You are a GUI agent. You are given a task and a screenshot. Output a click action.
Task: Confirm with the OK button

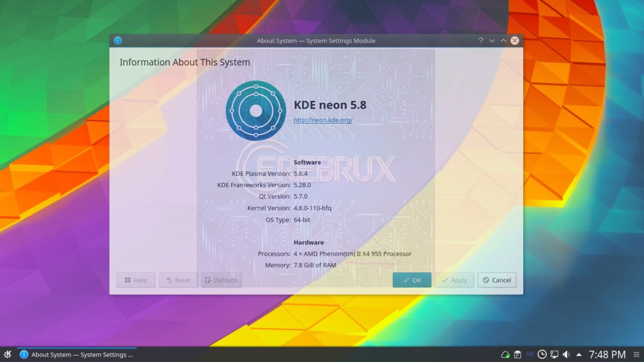(412, 280)
